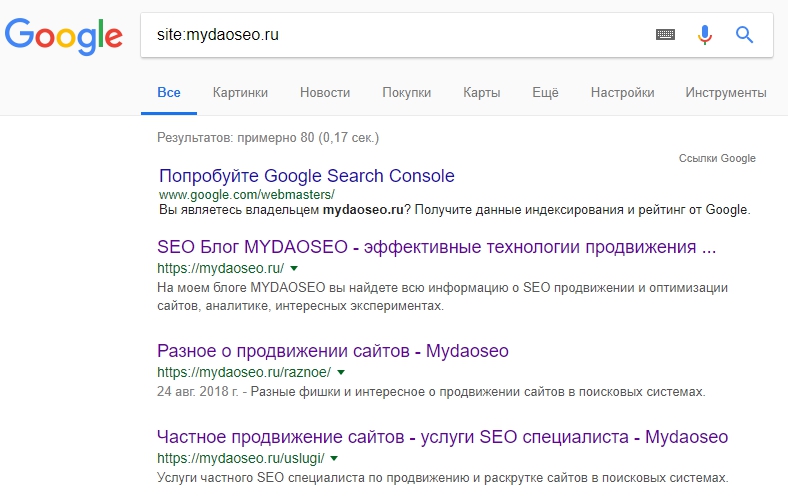
Task: Click the https://mydaoseo.ru/ green URL
Action: (221, 268)
